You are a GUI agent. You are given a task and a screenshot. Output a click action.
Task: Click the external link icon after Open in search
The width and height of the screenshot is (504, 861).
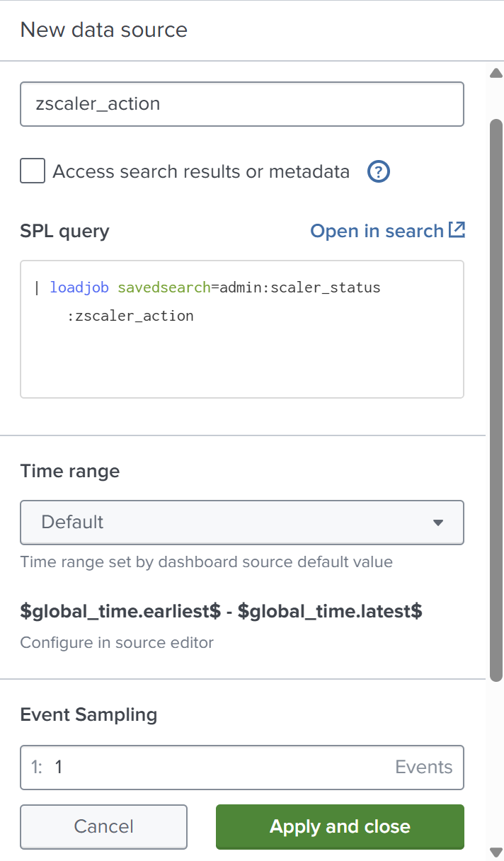pyautogui.click(x=457, y=230)
